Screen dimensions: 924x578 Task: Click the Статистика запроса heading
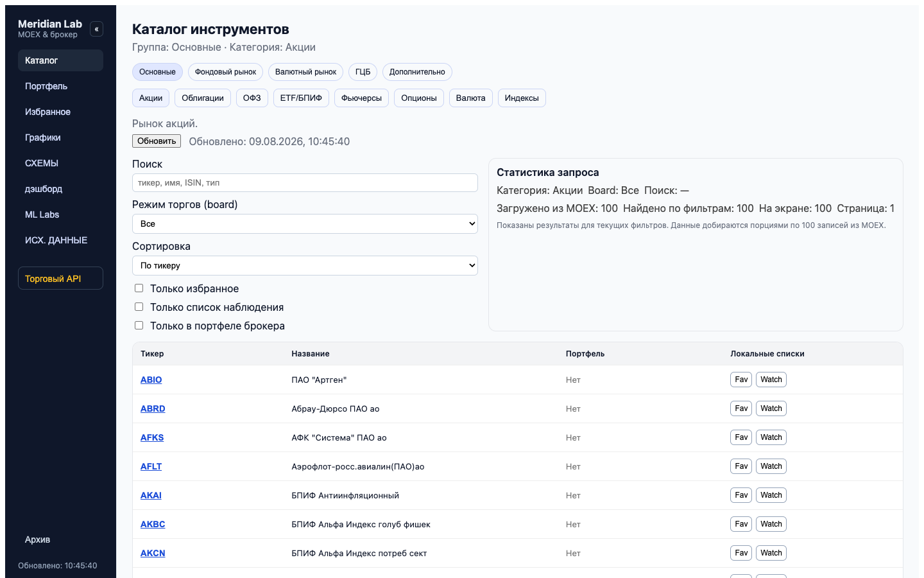tap(548, 172)
